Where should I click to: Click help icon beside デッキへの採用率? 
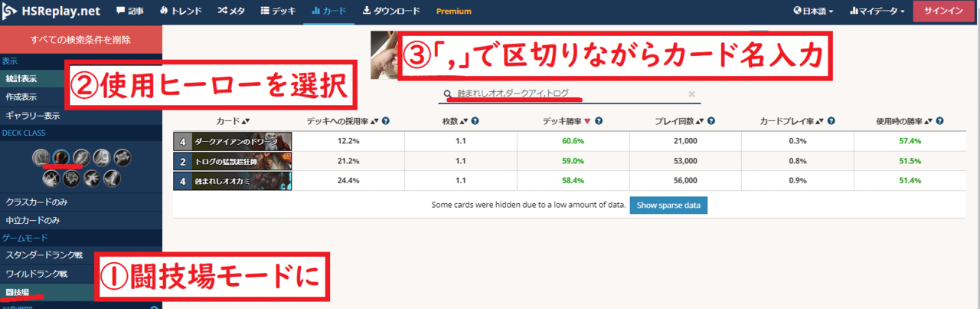(386, 121)
